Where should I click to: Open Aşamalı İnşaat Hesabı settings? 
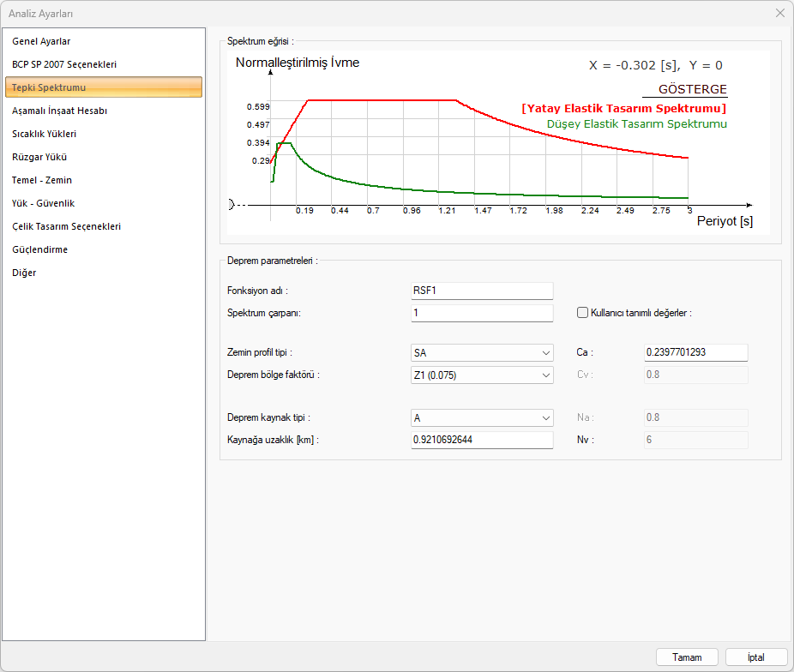click(x=59, y=111)
